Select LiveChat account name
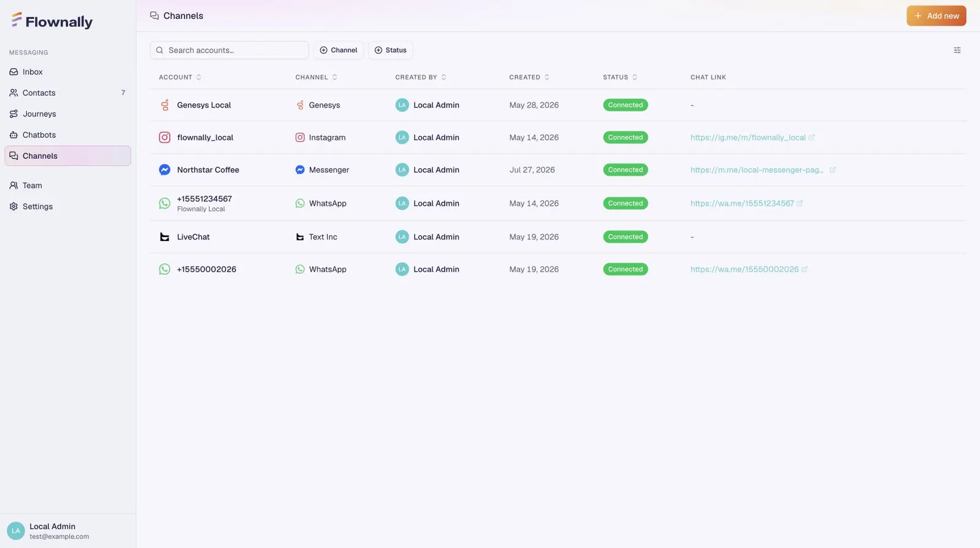980x548 pixels. tap(194, 237)
